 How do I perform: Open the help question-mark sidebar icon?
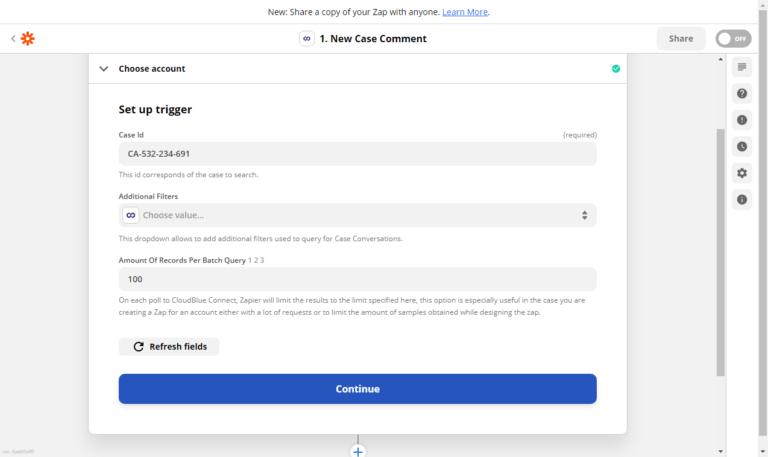click(x=742, y=94)
